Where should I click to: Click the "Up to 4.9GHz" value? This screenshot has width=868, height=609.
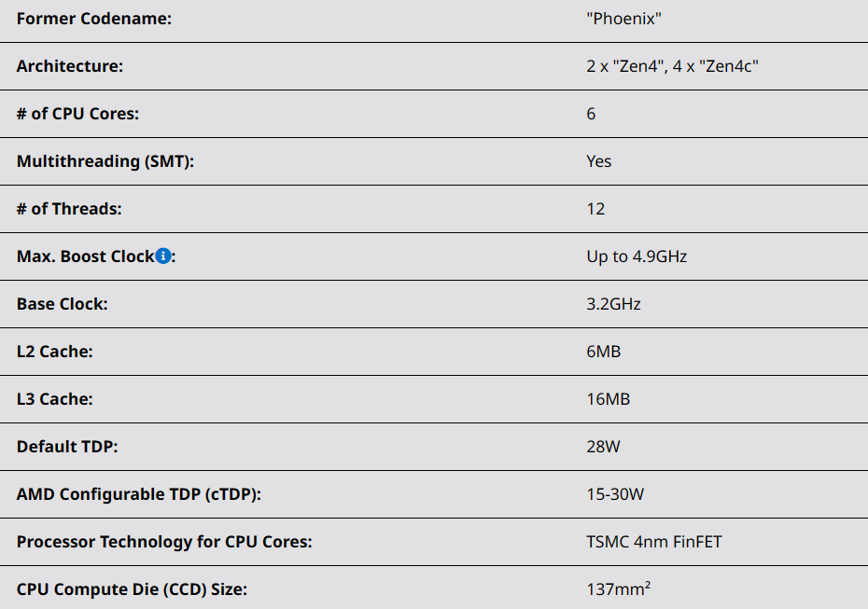(637, 256)
